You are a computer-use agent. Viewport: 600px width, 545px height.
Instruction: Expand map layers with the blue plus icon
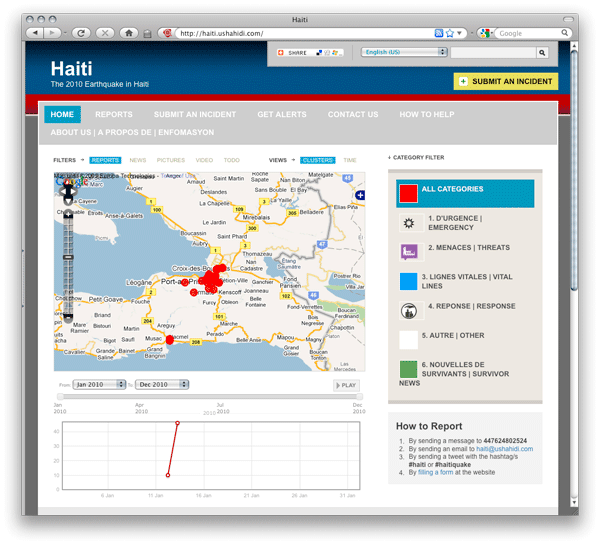pos(360,195)
